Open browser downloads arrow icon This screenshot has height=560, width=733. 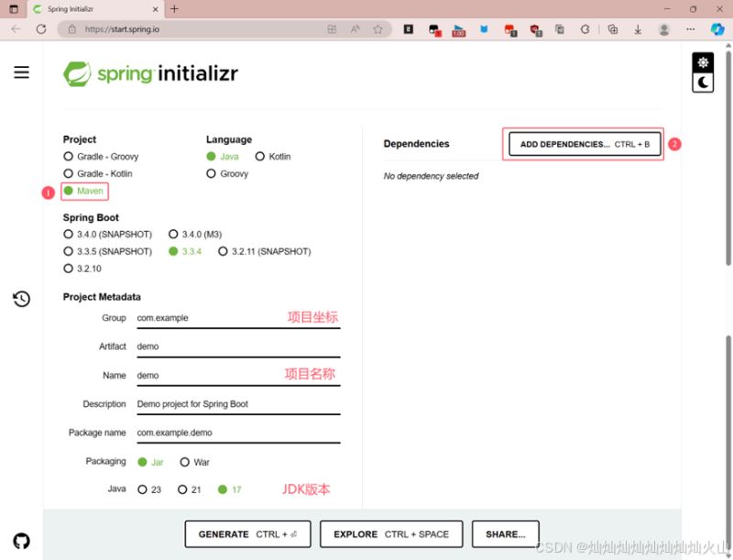point(638,29)
